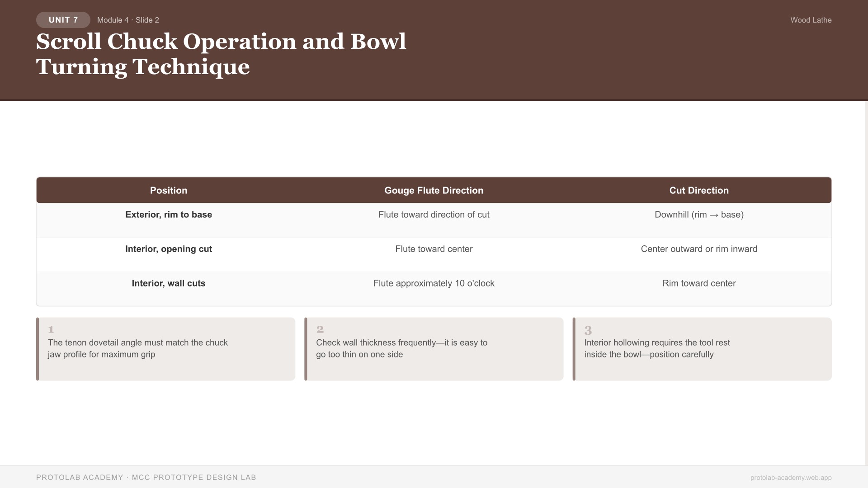Select the Cut Direction column header
The width and height of the screenshot is (868, 488).
(x=698, y=191)
